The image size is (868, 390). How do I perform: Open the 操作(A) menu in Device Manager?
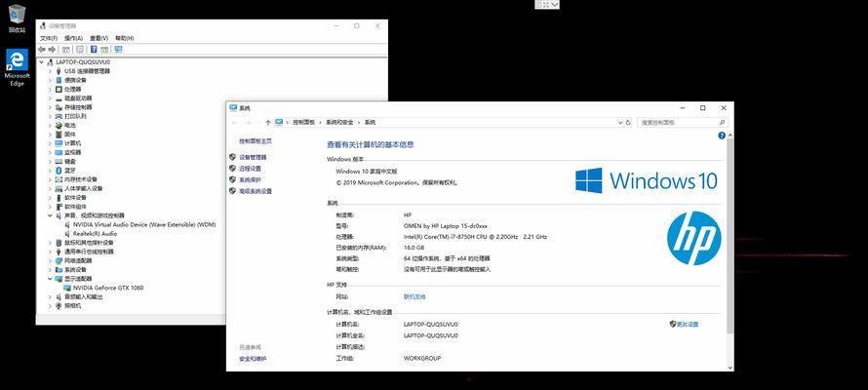(x=73, y=38)
